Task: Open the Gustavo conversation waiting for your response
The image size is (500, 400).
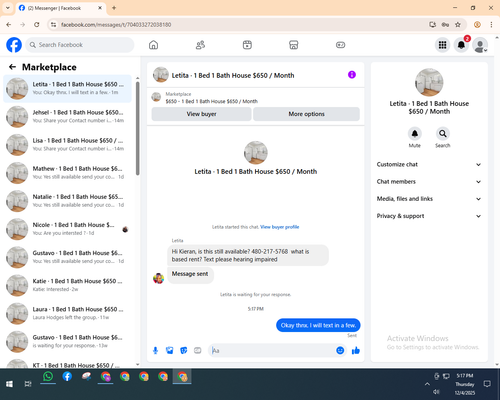Action: coord(67,342)
